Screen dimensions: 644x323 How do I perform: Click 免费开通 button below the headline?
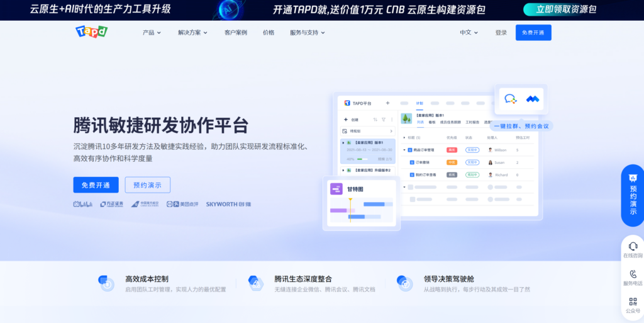tap(96, 185)
